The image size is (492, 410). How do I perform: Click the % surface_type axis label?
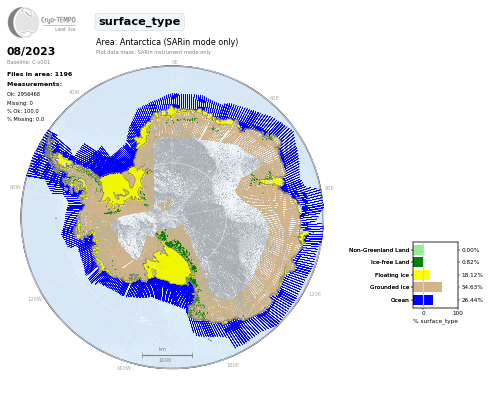click(x=435, y=321)
